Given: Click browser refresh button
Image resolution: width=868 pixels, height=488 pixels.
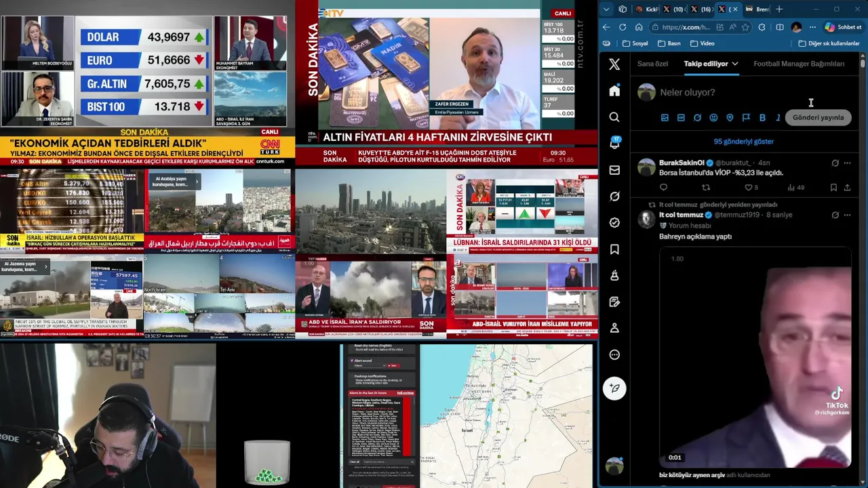Looking at the screenshot, I should (x=623, y=27).
